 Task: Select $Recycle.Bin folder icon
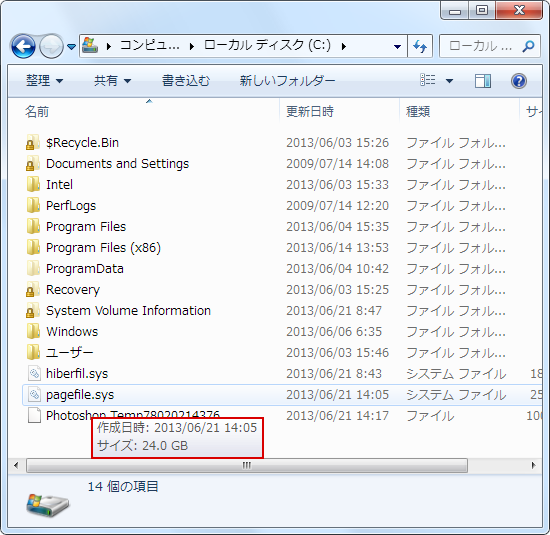32,142
